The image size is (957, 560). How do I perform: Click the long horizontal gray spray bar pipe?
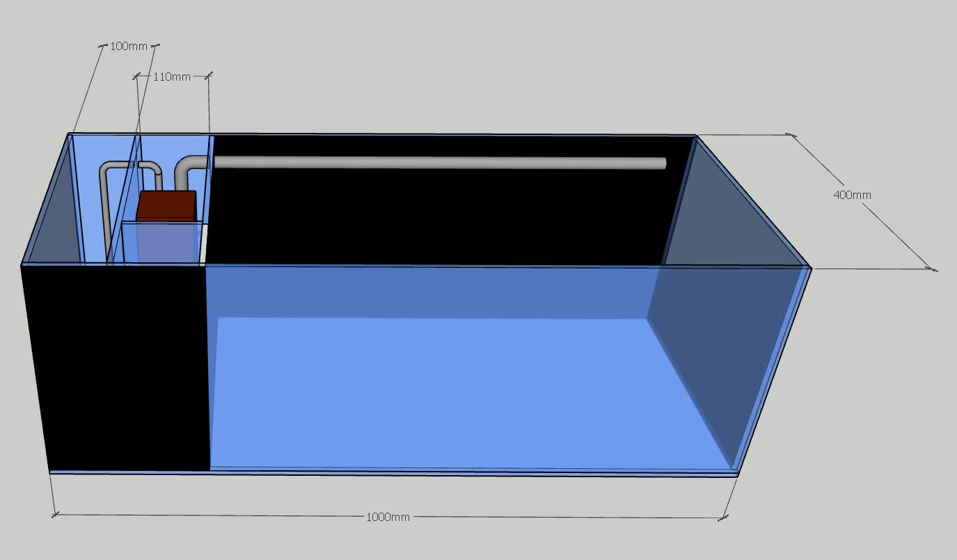coord(440,163)
